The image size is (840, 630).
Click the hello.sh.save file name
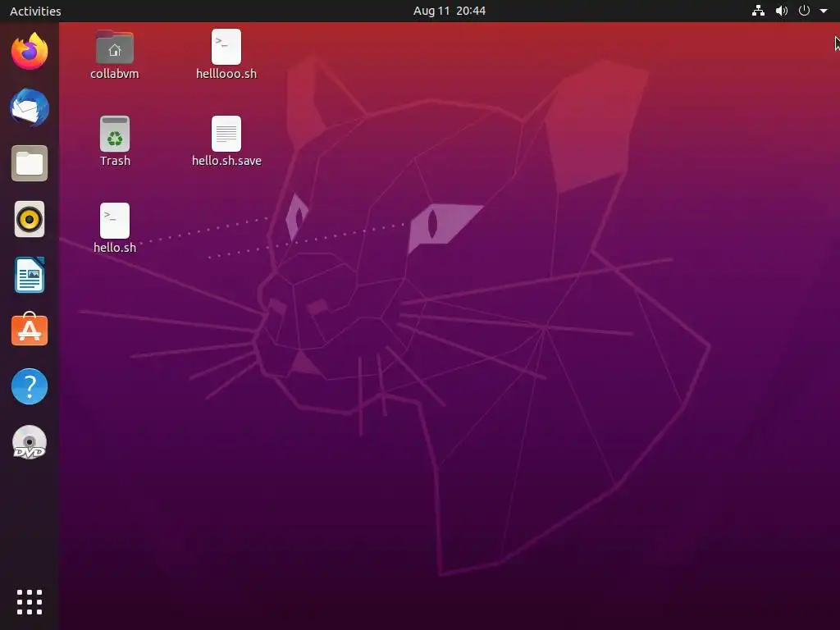click(226, 161)
